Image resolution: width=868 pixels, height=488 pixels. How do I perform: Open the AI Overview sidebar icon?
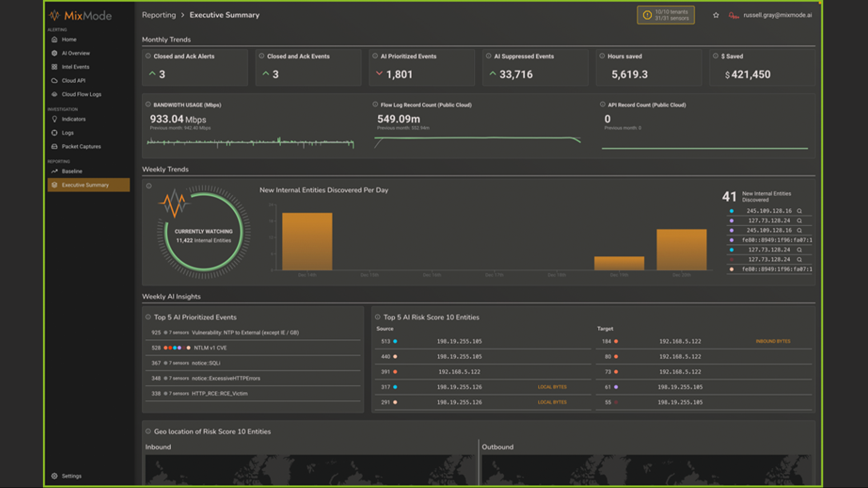(x=54, y=53)
